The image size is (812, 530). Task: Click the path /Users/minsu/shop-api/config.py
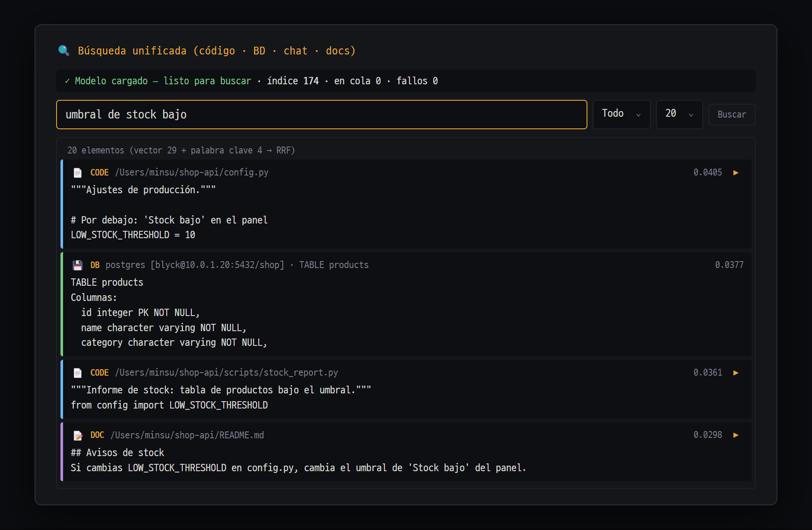pos(192,172)
